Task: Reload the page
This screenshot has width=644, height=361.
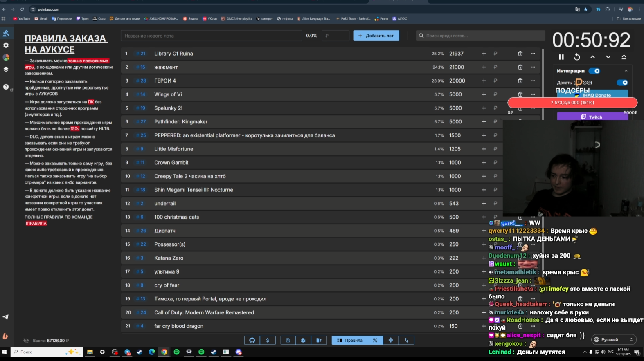Action: pos(22,9)
